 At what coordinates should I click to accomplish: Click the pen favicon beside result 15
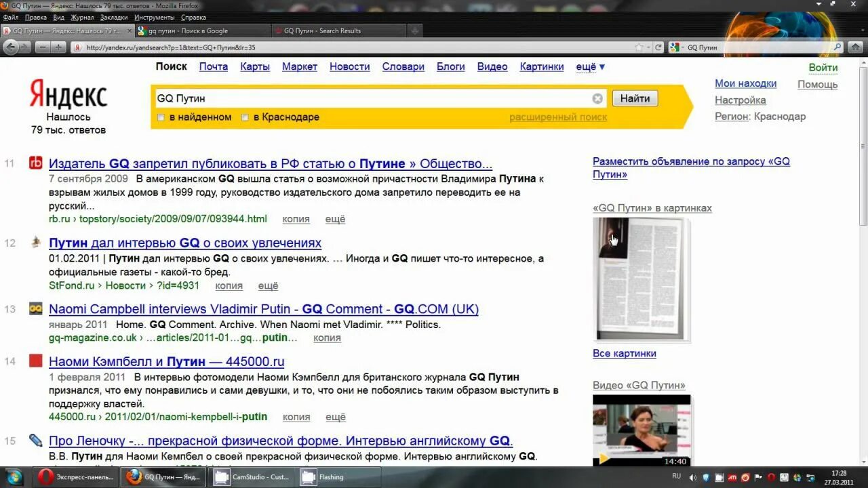(36, 440)
